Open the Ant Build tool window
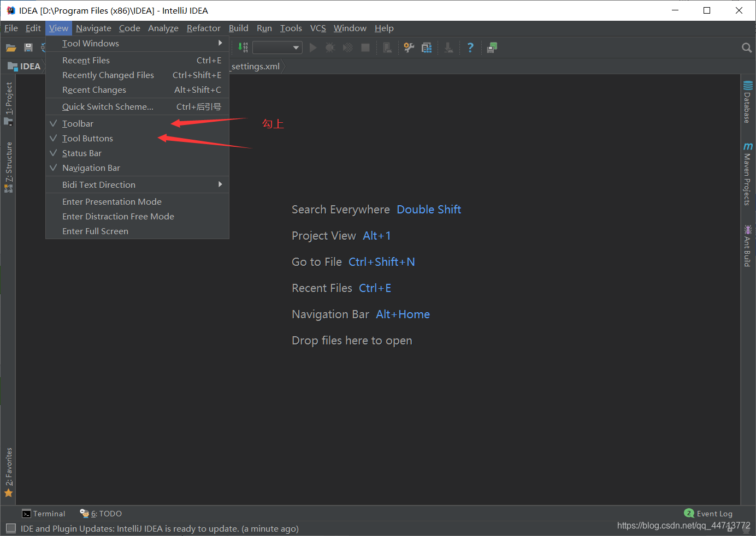This screenshot has height=536, width=756. pyautogui.click(x=748, y=246)
